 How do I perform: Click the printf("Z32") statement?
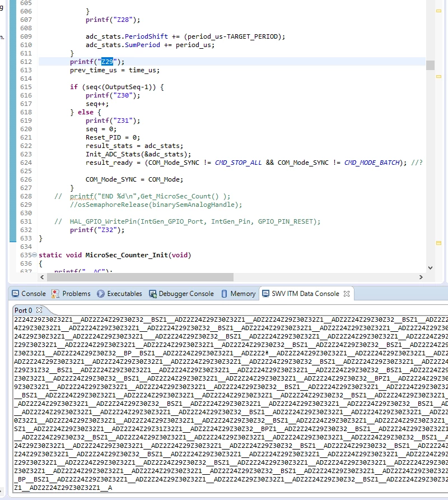[97, 230]
